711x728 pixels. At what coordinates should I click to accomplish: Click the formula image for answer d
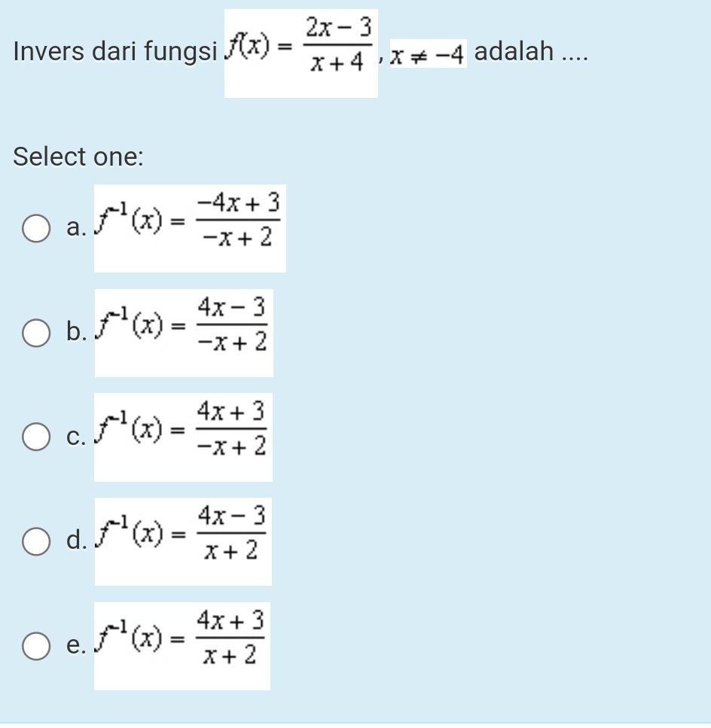tap(183, 540)
